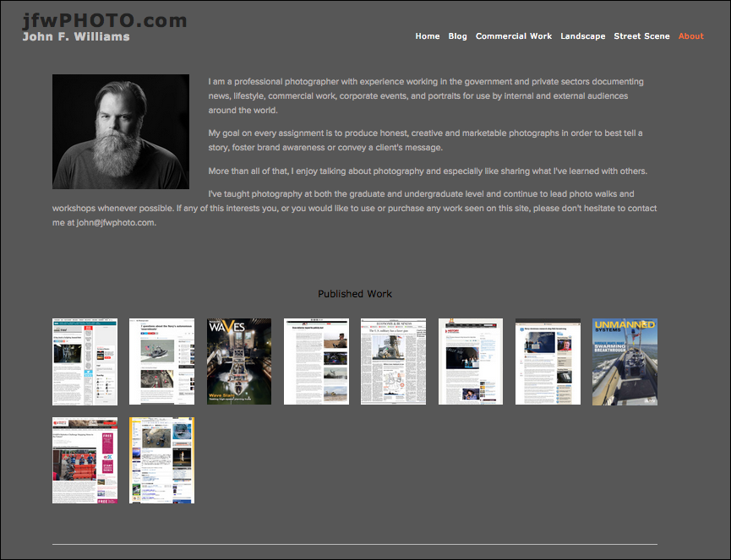Click the jfwPHOTO.com site logo
Image resolution: width=731 pixels, height=560 pixels.
105,20
